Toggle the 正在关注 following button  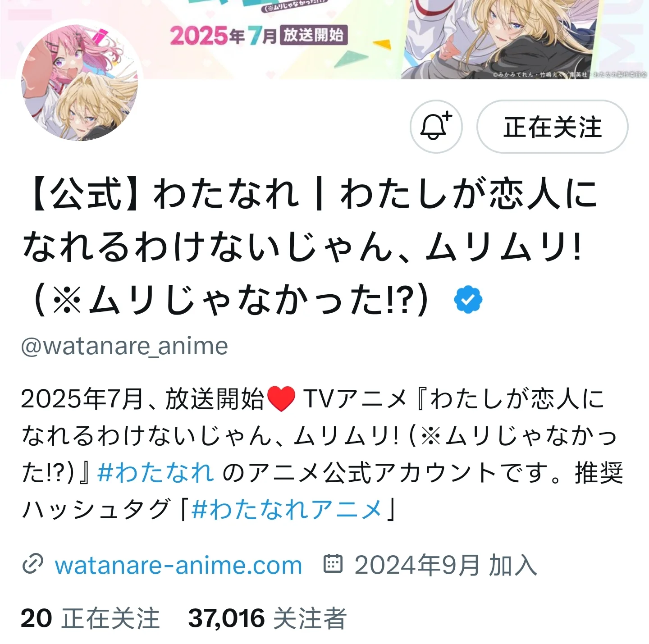tap(552, 127)
